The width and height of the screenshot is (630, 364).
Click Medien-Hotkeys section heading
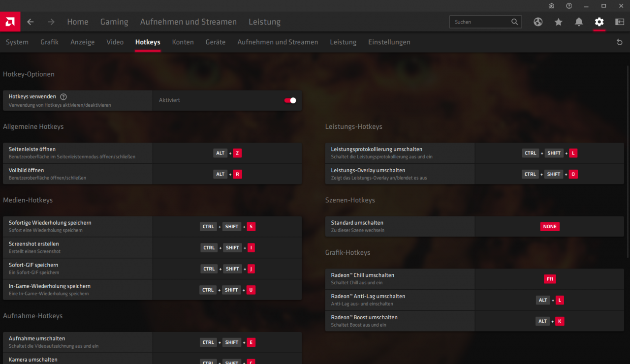coord(28,200)
